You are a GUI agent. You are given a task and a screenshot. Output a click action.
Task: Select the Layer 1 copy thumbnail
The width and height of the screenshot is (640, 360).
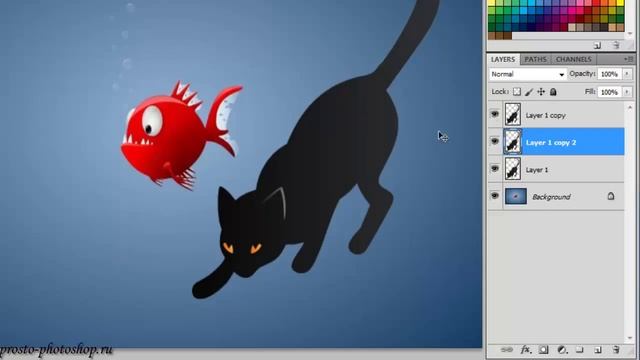click(513, 114)
